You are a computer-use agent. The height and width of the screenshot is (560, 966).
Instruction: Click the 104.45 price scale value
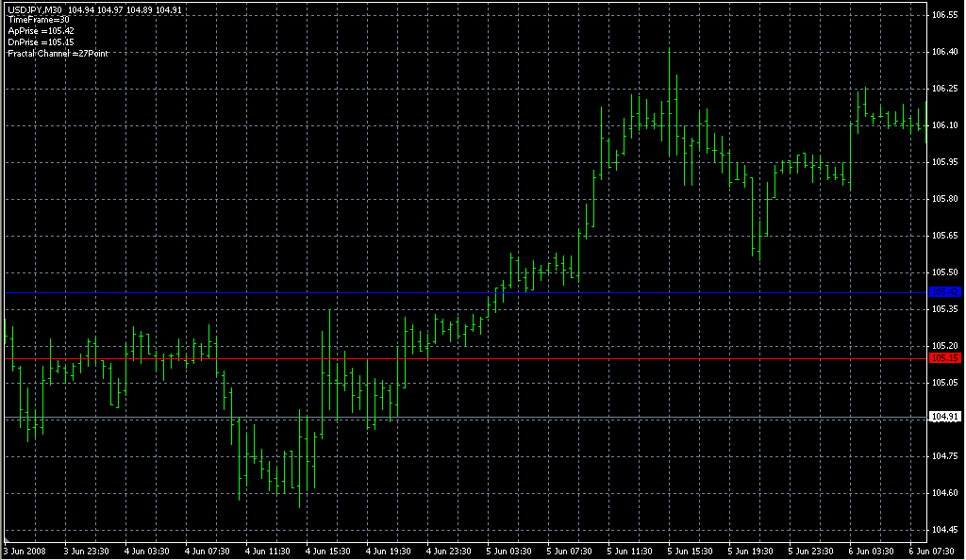(944, 529)
